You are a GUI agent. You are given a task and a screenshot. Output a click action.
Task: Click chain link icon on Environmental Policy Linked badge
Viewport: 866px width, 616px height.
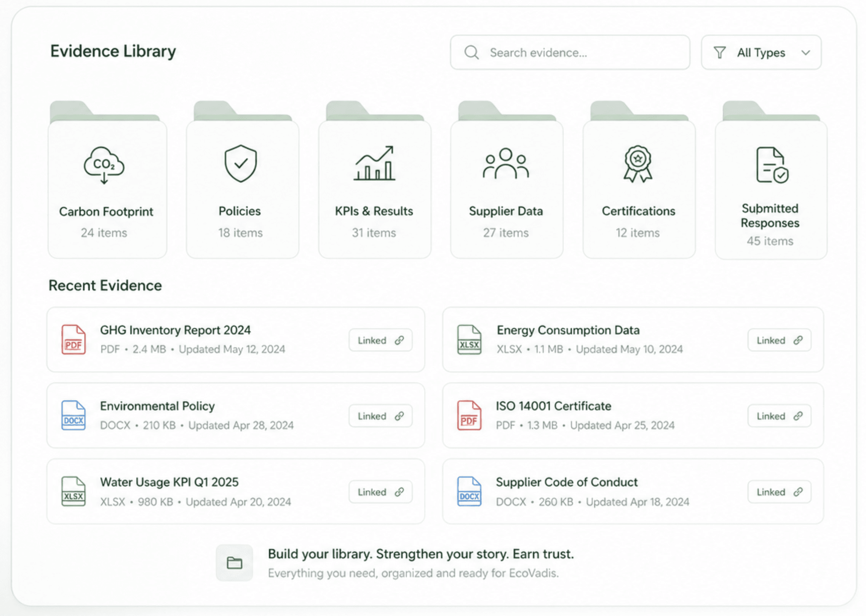(399, 416)
